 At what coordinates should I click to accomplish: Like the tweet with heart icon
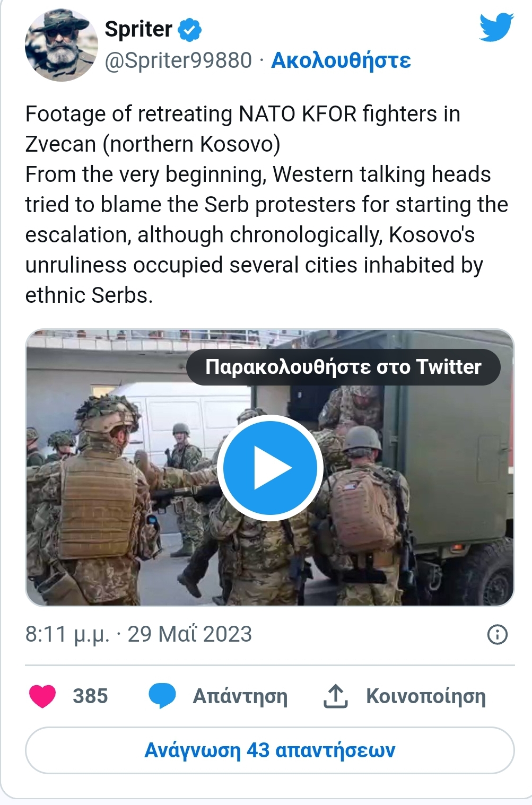pos(42,696)
